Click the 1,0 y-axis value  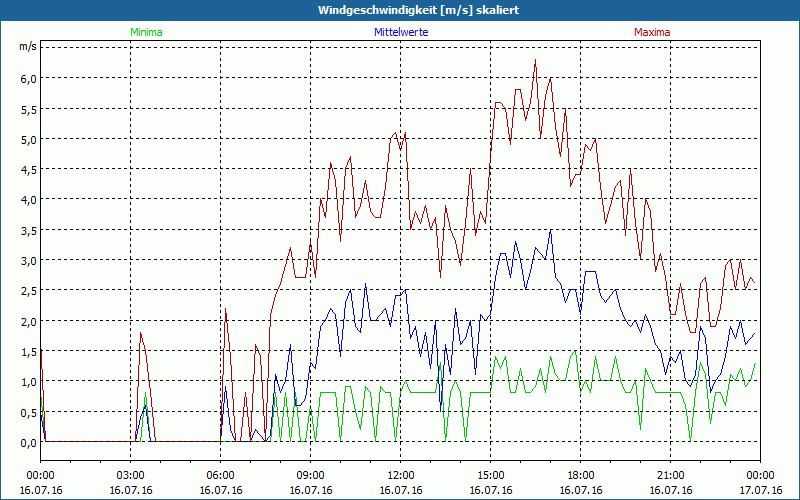[x=29, y=382]
